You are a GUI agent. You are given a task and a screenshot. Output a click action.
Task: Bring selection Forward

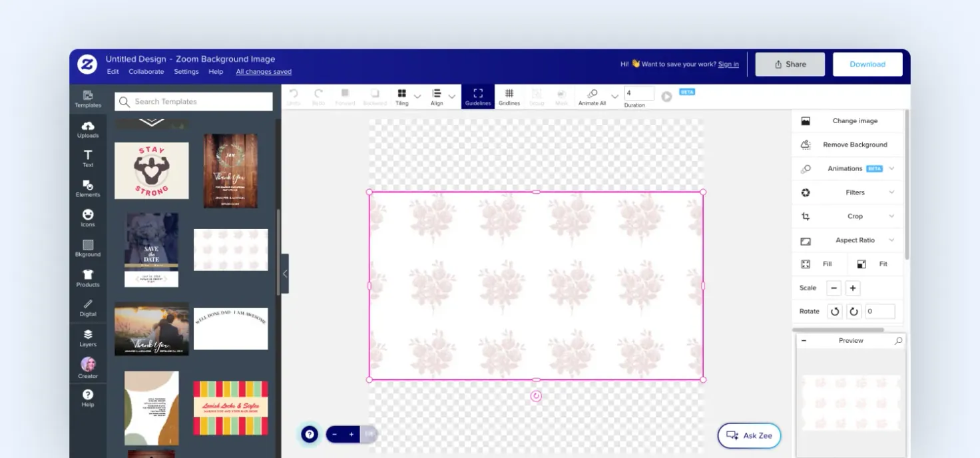pyautogui.click(x=345, y=97)
